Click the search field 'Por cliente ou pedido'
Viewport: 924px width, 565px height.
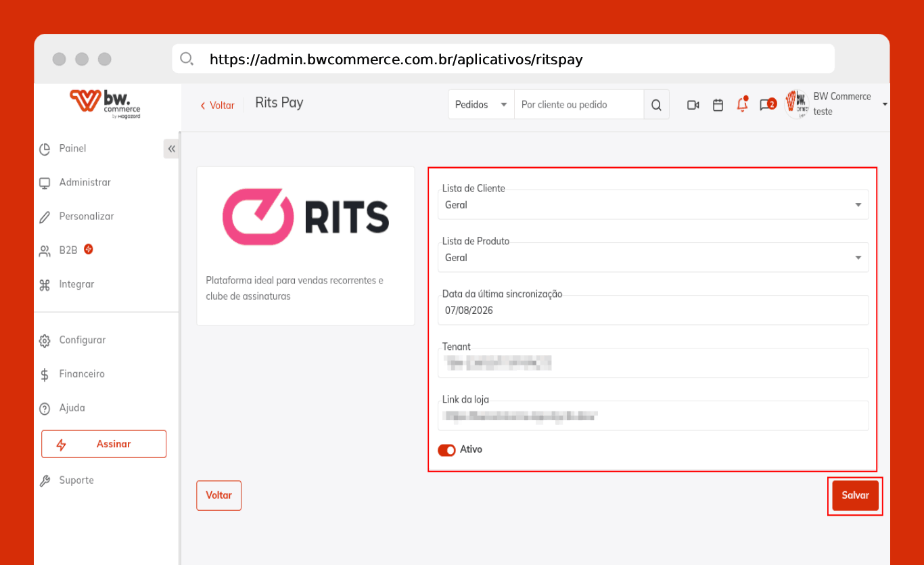point(579,105)
